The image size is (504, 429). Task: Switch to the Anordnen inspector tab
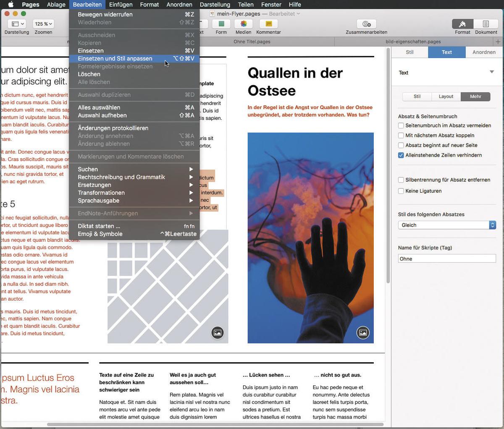(484, 52)
